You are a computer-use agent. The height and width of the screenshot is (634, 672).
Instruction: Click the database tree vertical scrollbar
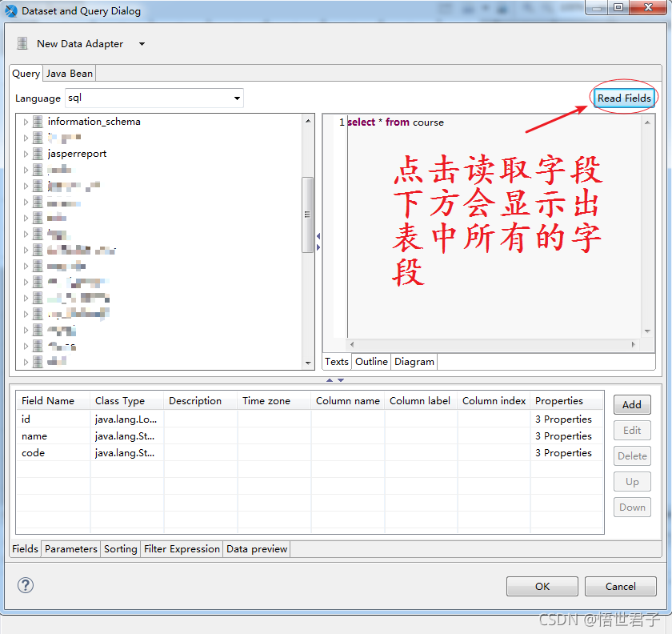point(307,215)
